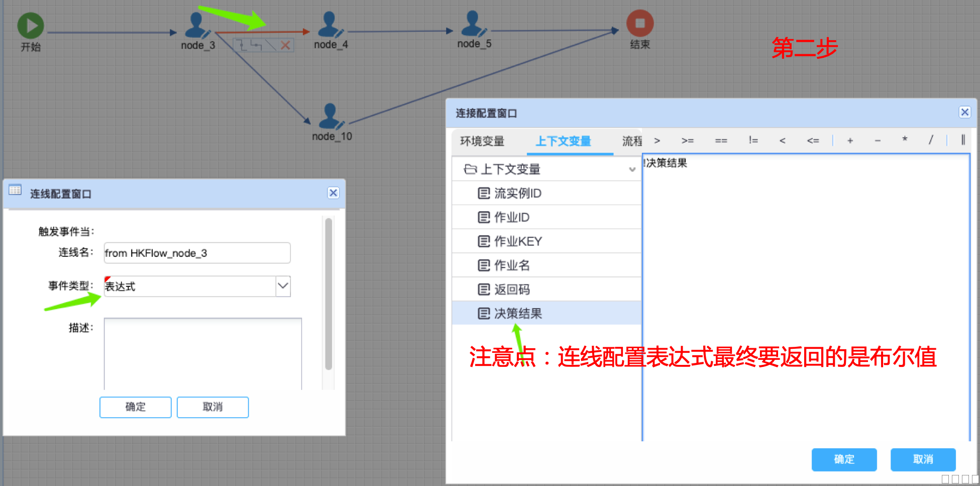Image resolution: width=980 pixels, height=486 pixels.
Task: Insert the == operator into the expression
Action: click(721, 141)
